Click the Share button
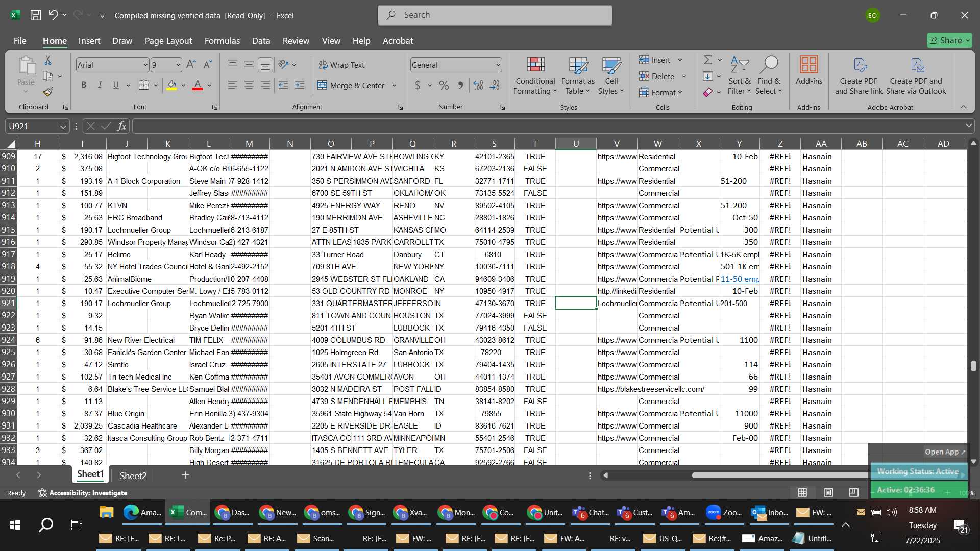 (x=949, y=40)
